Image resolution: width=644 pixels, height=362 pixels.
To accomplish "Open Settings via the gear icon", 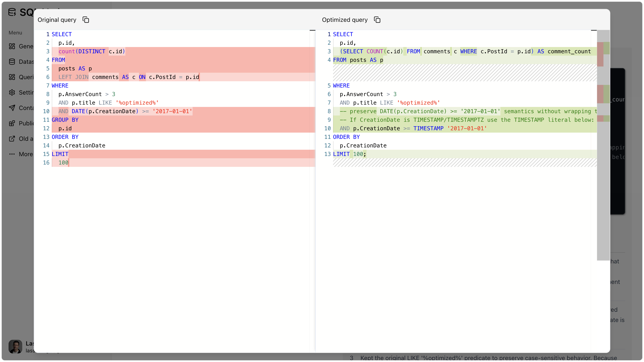I will (12, 92).
